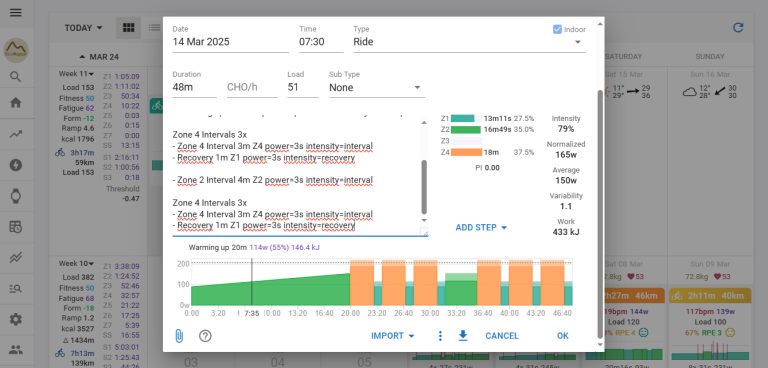Click the Average 150w value
768x368 pixels.
566,180
